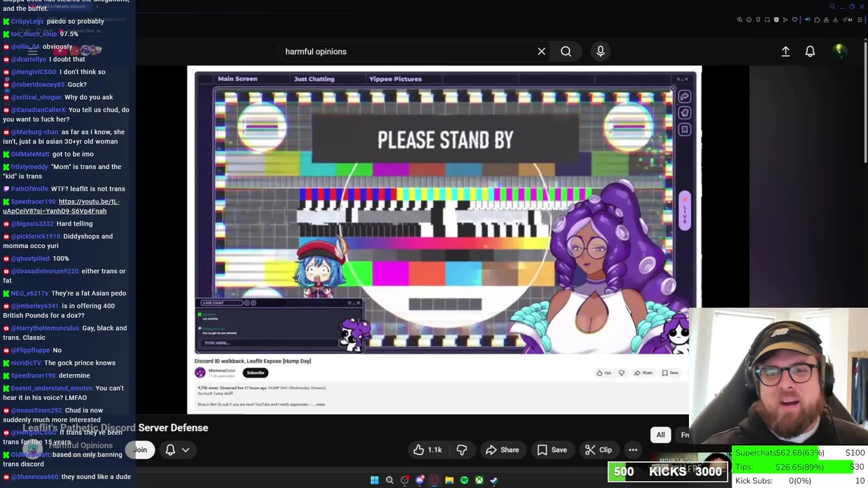
Task: Open the browser easy setup menu icon
Action: [860, 20]
